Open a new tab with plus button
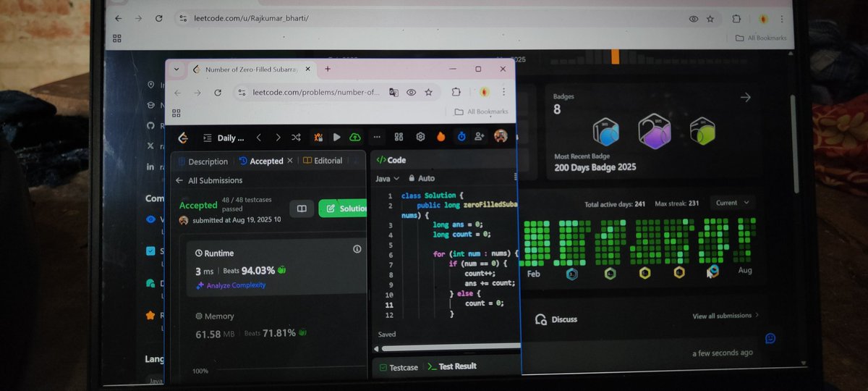This screenshot has height=391, width=868. 328,69
